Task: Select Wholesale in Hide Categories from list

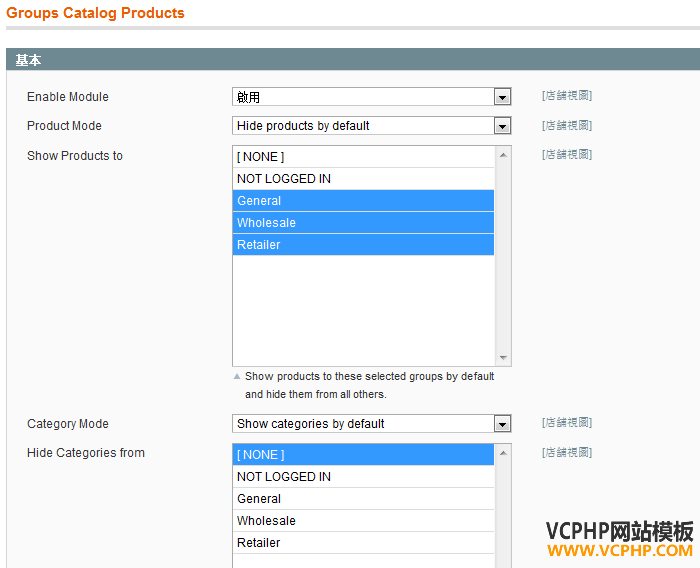Action: click(x=363, y=520)
